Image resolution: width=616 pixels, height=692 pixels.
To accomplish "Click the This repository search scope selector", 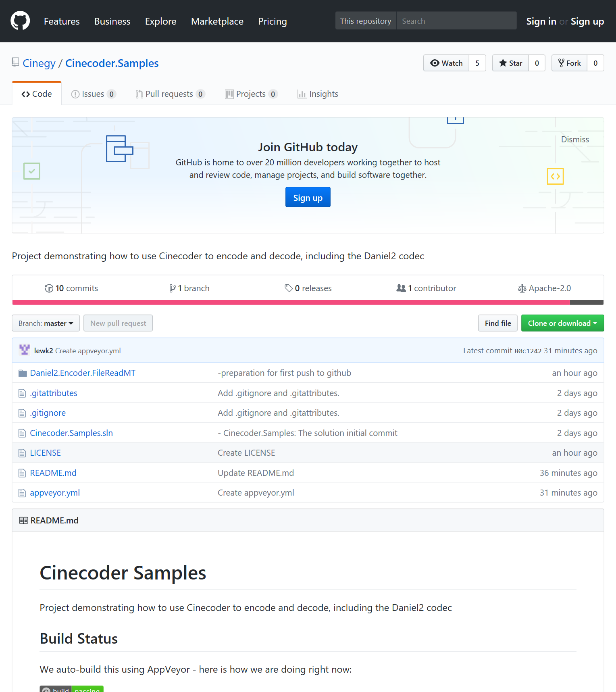I will point(366,21).
